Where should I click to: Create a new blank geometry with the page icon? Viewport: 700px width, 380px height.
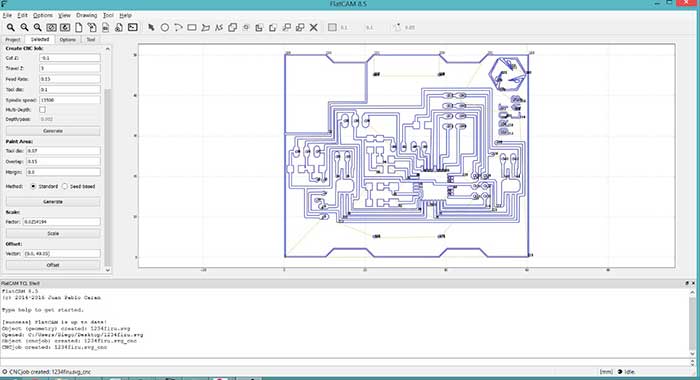click(x=79, y=27)
